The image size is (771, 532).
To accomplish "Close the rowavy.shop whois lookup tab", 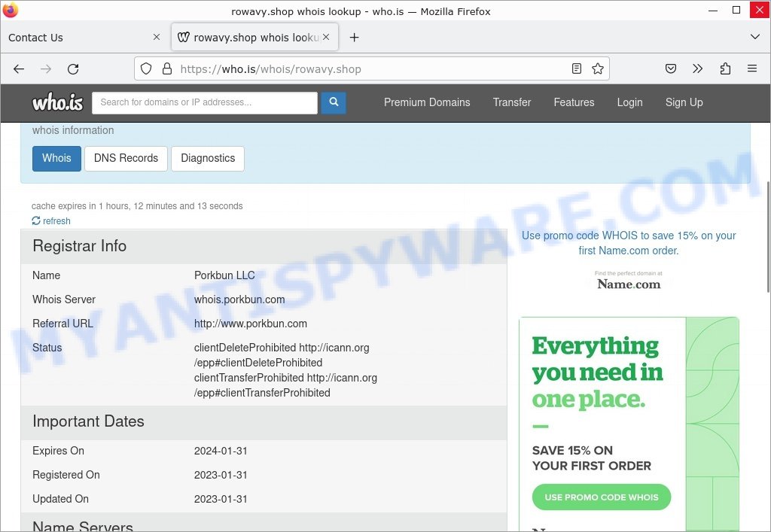I will (326, 37).
